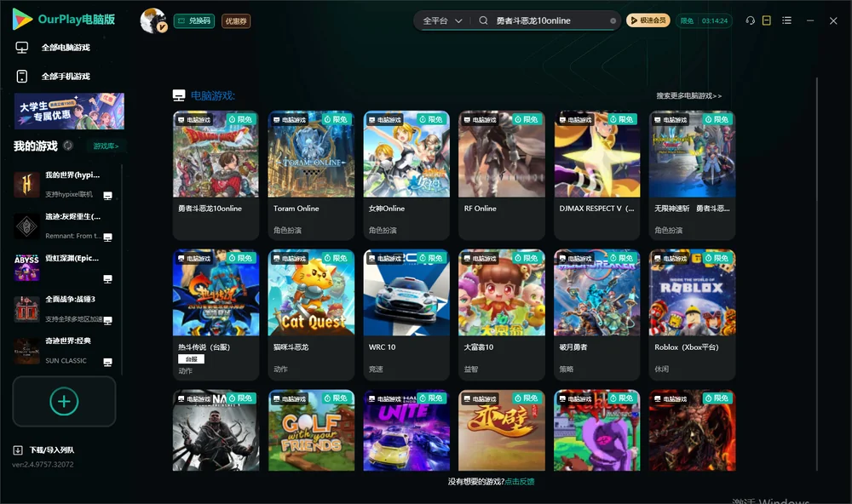
Task: Open the 大学生专属优惠 banner
Action: coord(69,112)
